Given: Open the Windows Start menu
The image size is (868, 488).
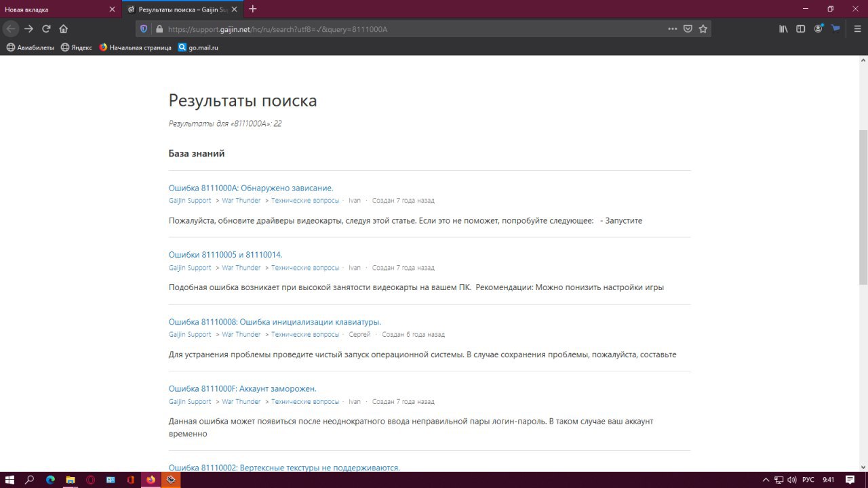Looking at the screenshot, I should [x=9, y=480].
